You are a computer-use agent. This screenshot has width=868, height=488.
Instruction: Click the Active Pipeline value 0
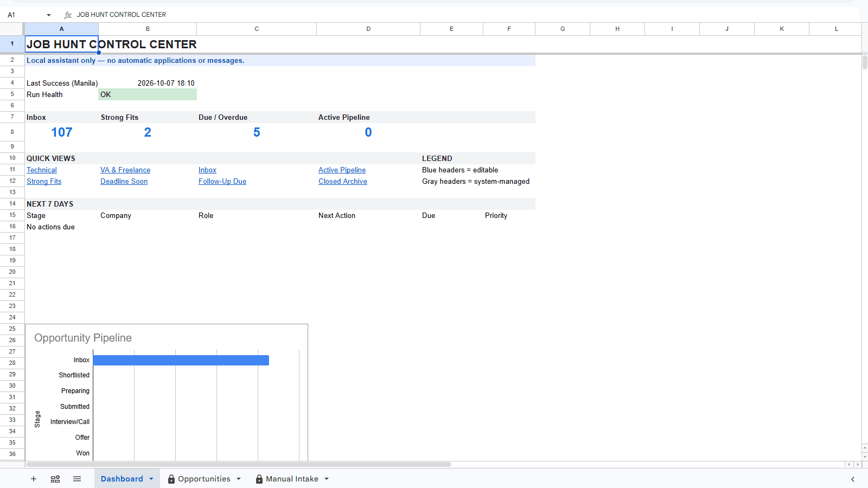[x=368, y=132]
